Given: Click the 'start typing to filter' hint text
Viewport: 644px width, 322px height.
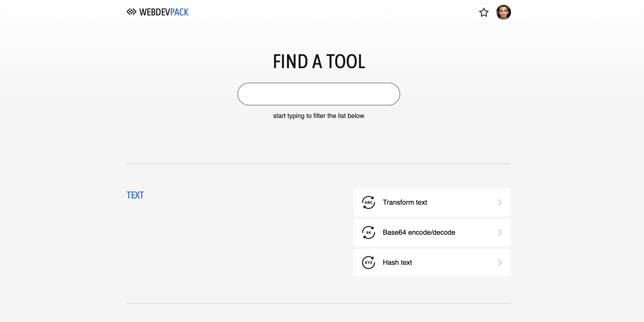Looking at the screenshot, I should (318, 116).
